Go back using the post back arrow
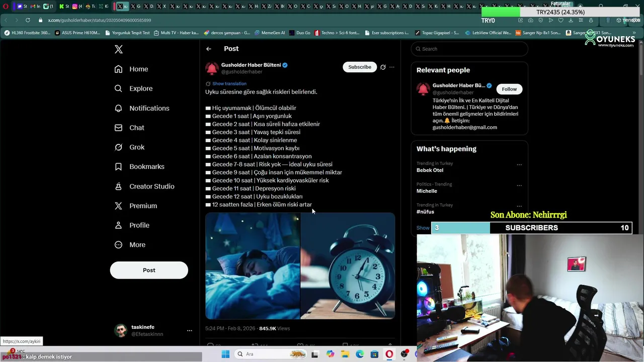 (208, 49)
